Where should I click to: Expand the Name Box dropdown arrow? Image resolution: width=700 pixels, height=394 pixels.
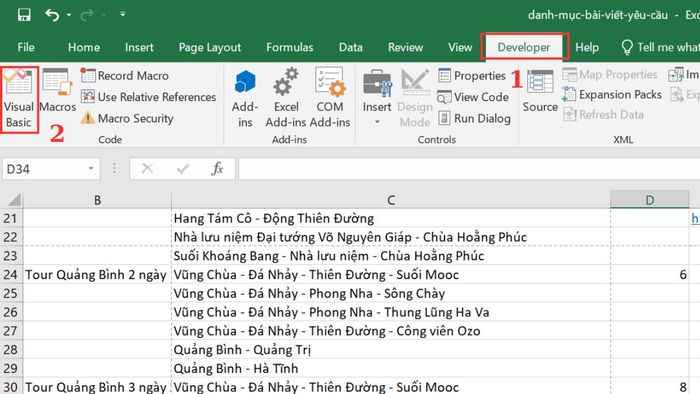click(x=91, y=169)
